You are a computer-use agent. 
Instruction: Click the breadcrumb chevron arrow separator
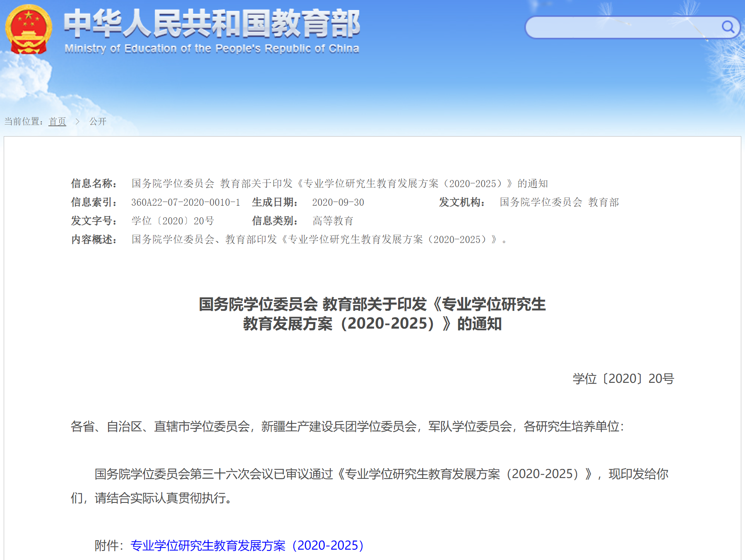coord(77,121)
